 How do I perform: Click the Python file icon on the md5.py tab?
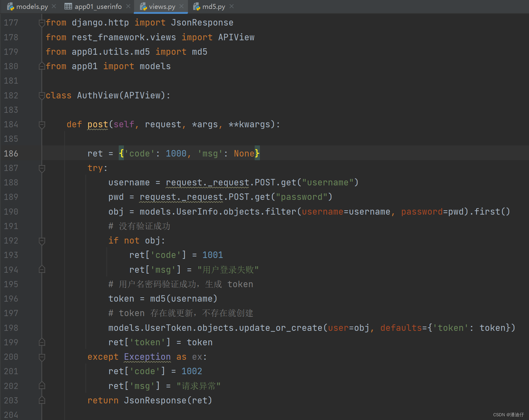tap(197, 6)
